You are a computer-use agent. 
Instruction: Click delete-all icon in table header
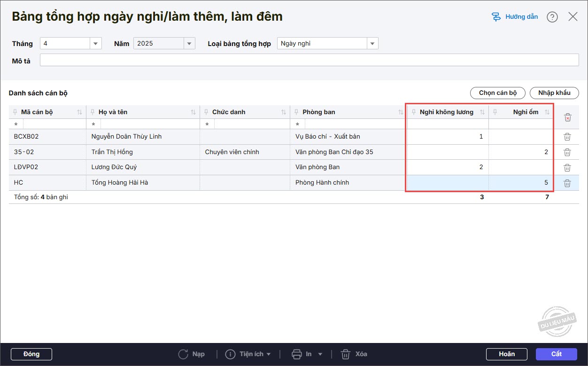(x=567, y=117)
